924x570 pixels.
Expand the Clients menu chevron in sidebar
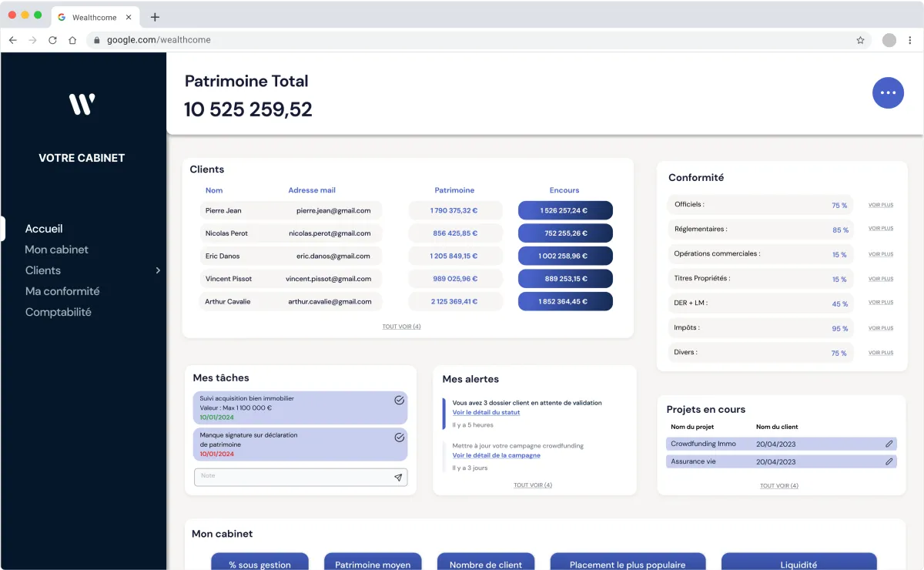[x=158, y=270]
